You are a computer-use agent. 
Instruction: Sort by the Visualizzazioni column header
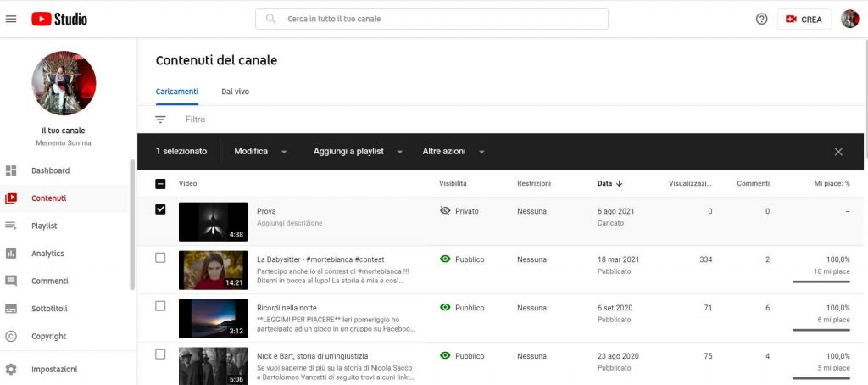click(690, 183)
